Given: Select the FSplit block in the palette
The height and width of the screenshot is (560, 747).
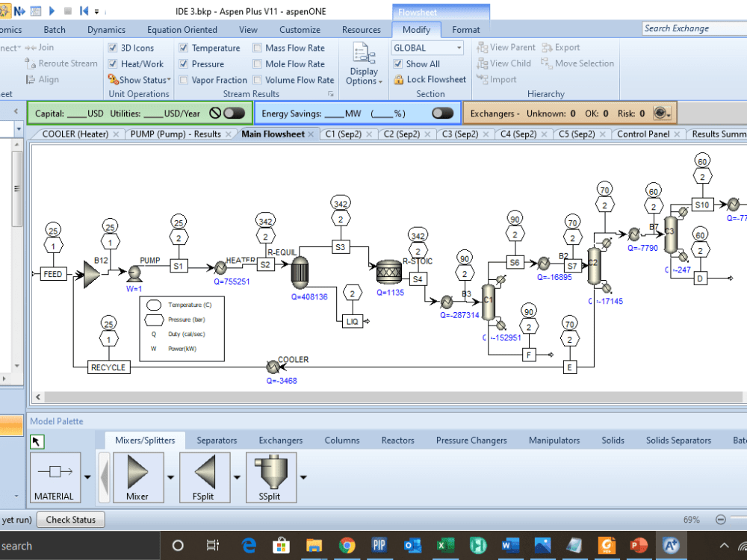Looking at the screenshot, I should pyautogui.click(x=205, y=478).
